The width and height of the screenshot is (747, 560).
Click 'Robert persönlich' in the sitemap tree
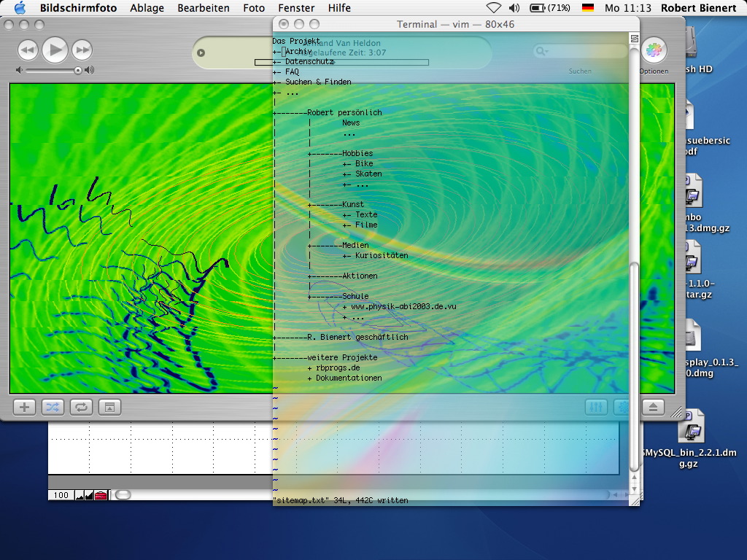(x=344, y=112)
